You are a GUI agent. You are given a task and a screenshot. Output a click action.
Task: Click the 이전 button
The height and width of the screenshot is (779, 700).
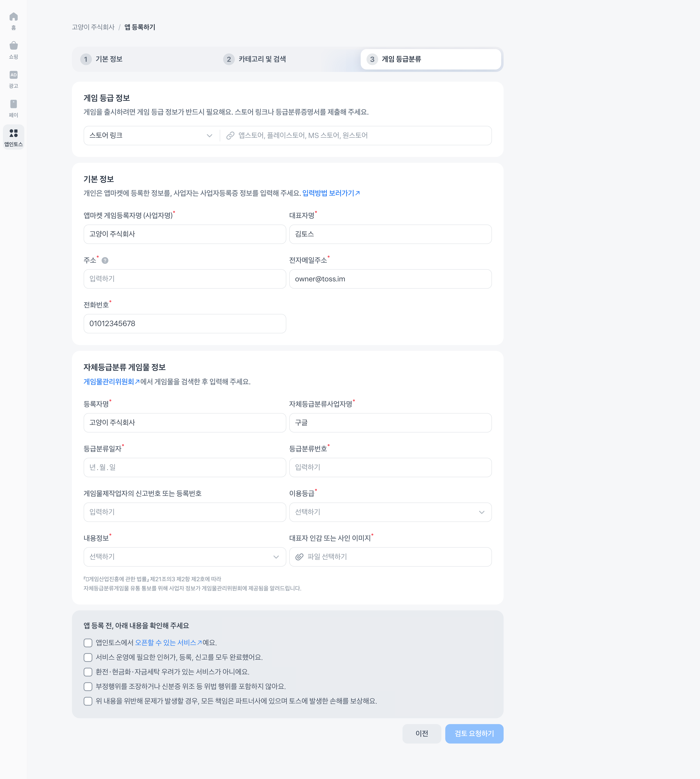pyautogui.click(x=422, y=734)
